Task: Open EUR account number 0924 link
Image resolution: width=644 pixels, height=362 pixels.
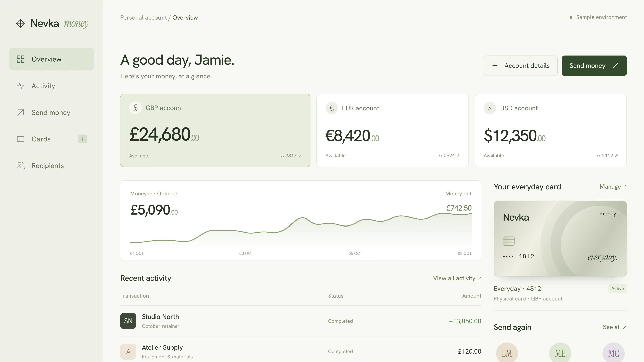Action: (x=449, y=155)
